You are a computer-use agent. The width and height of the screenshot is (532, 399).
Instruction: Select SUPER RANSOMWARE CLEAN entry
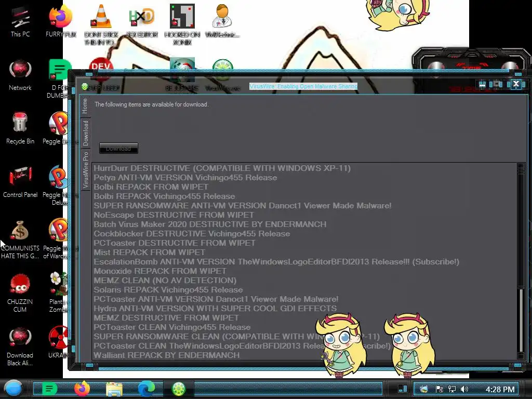236,337
